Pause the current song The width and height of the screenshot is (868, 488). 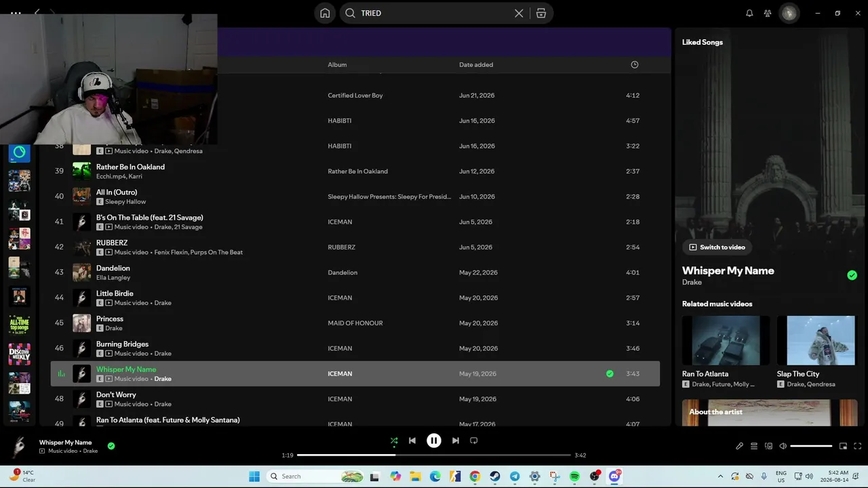434,441
